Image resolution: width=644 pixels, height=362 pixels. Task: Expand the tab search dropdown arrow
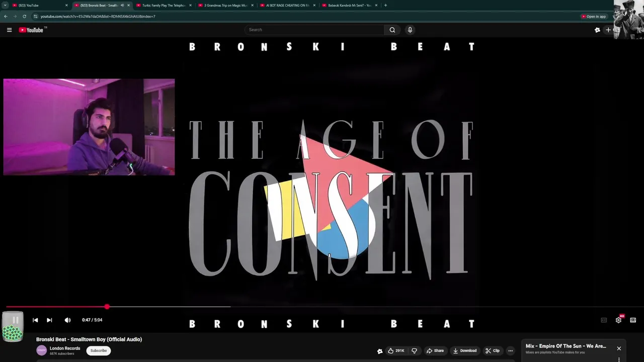click(5, 5)
